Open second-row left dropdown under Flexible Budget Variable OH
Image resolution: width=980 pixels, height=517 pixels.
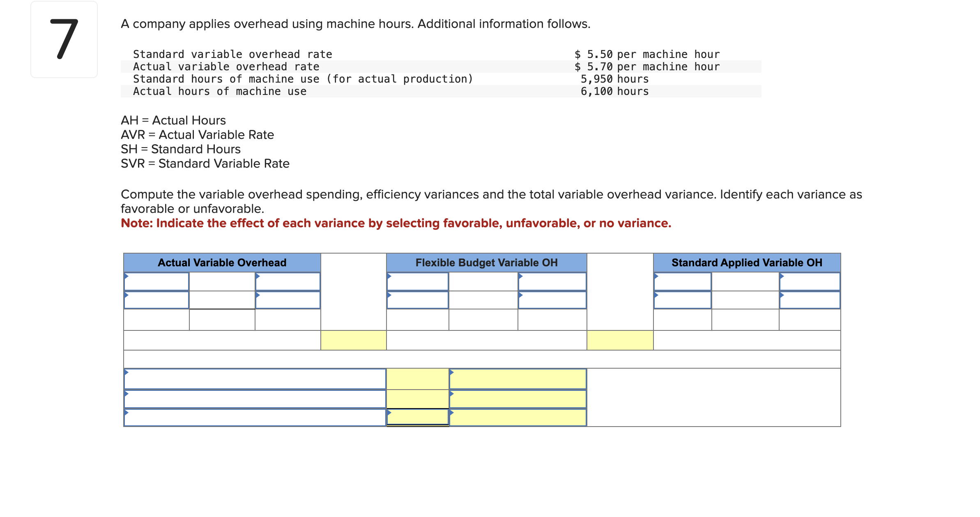(417, 300)
